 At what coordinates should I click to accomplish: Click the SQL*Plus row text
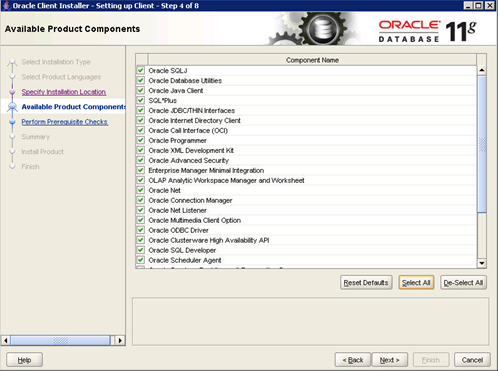pos(163,100)
